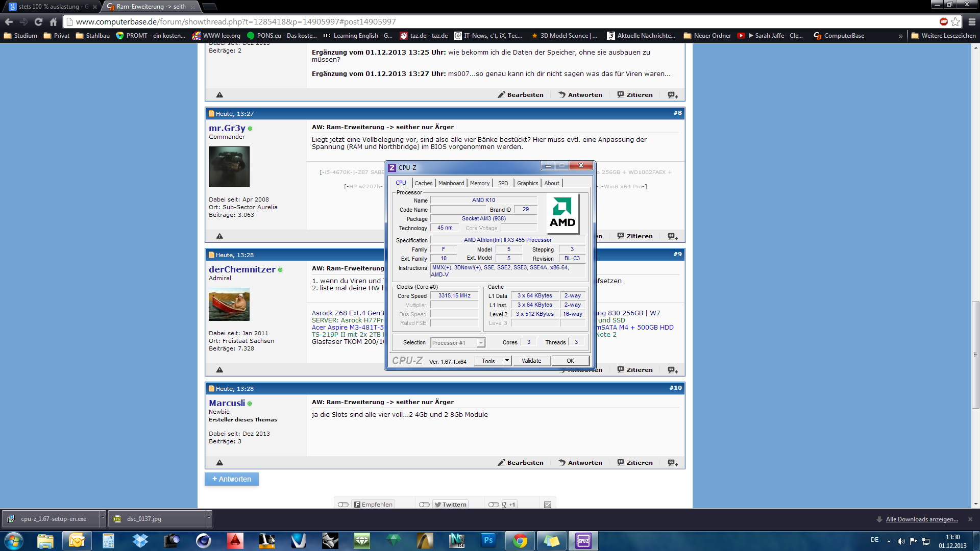
Task: Open the Calculator taskbar icon
Action: pos(108,541)
